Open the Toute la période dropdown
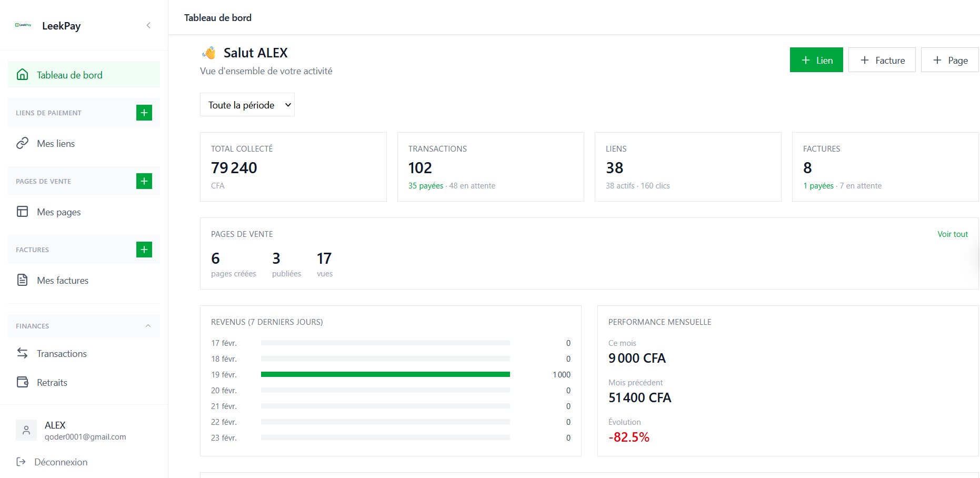Viewport: 980px width, 478px height. [247, 105]
